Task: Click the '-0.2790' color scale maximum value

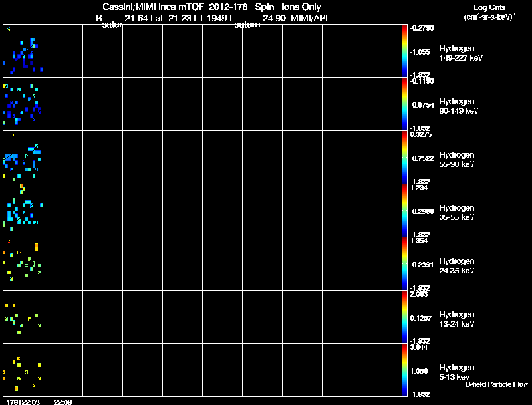Action: tap(422, 28)
